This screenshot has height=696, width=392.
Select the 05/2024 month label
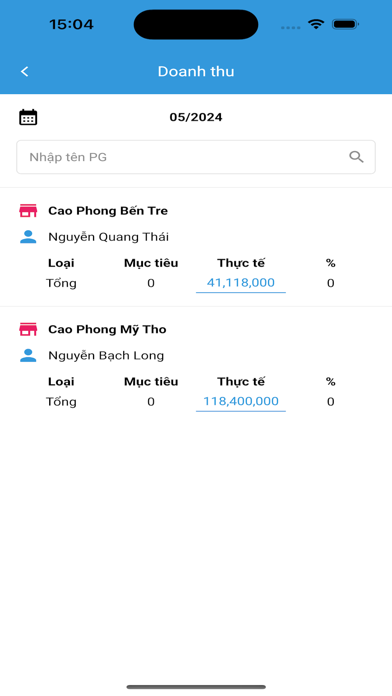point(196,117)
